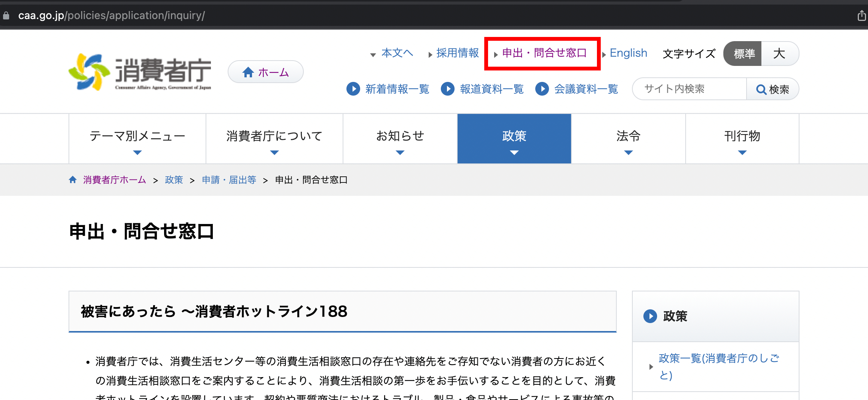
Task: Open the テーマ別メニュー tab
Action: (137, 135)
